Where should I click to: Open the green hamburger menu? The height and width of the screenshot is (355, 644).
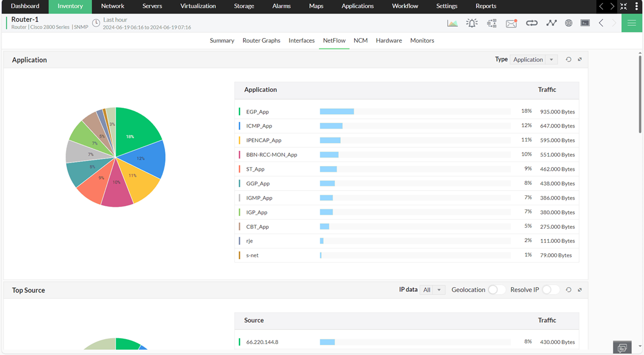point(632,23)
